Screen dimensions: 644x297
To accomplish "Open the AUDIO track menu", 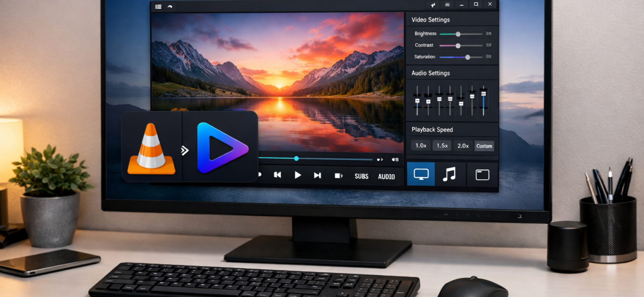I will (386, 176).
